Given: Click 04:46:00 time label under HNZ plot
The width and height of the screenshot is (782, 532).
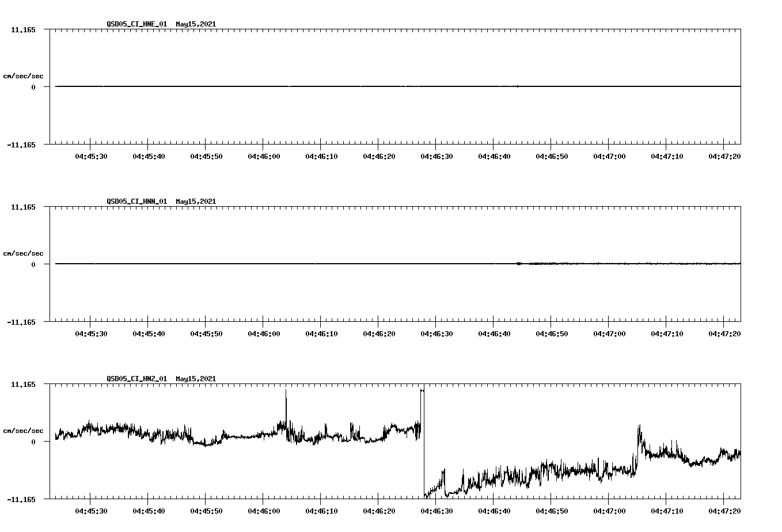Looking at the screenshot, I should click(x=264, y=511).
